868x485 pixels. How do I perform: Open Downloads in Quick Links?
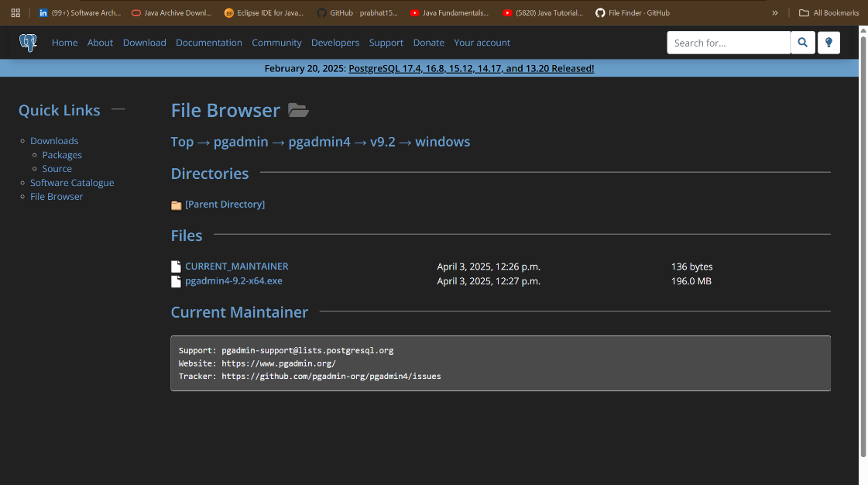[x=54, y=141]
